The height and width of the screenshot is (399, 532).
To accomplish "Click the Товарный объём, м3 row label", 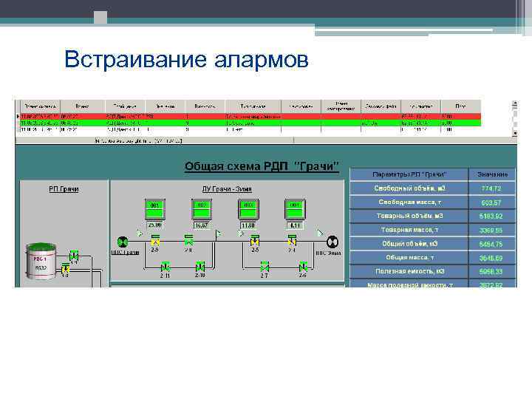I will [x=409, y=216].
